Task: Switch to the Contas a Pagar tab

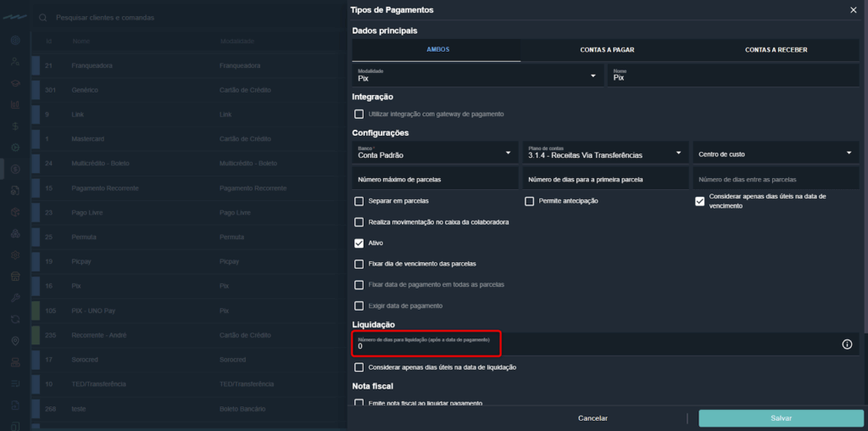Action: (x=607, y=50)
